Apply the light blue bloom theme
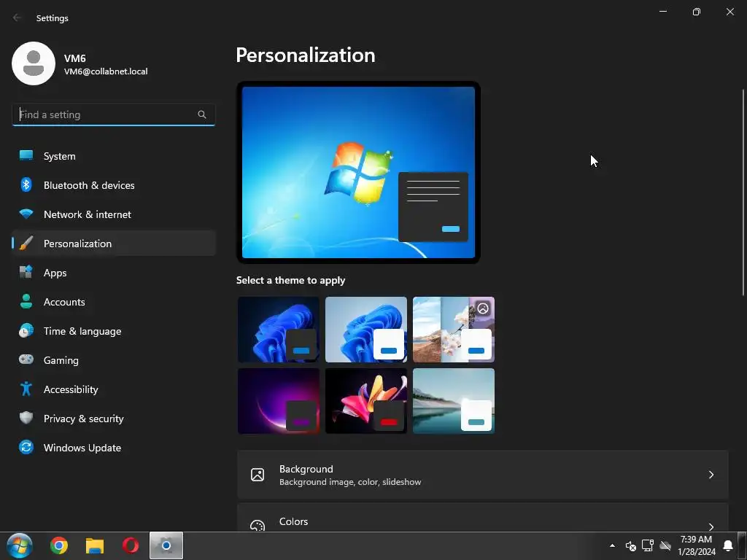 click(366, 330)
